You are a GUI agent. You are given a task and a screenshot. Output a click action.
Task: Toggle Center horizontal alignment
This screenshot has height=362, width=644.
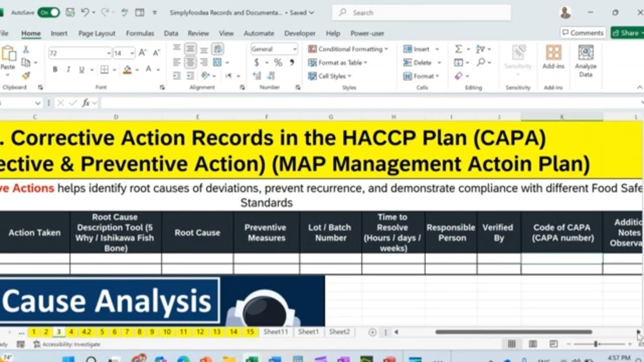point(190,62)
